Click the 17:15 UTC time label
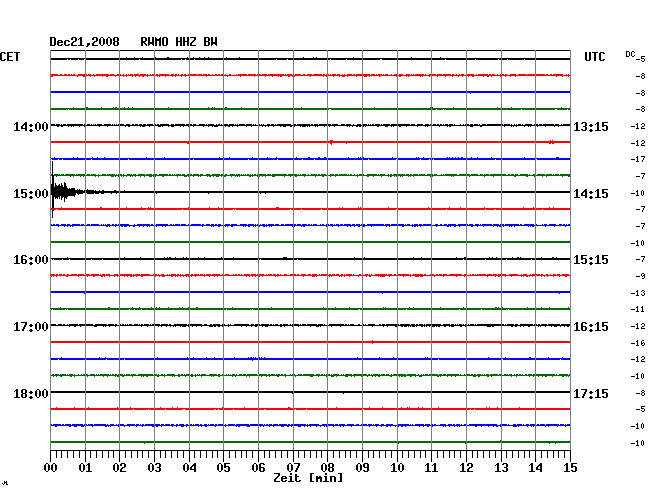Screen dimensions: 650x494 pyautogui.click(x=591, y=393)
